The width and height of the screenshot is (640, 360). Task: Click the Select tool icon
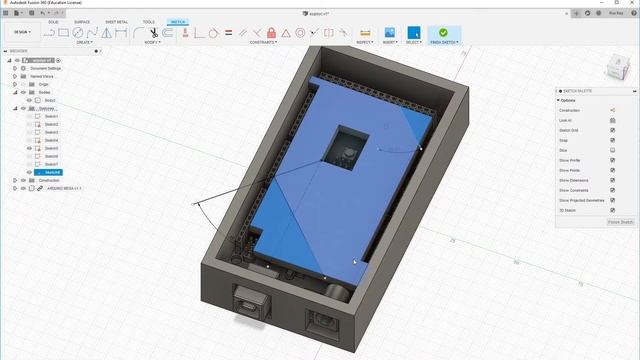pyautogui.click(x=413, y=33)
